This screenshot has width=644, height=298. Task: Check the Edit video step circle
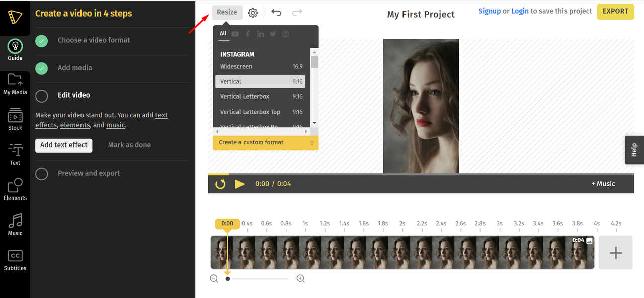(x=42, y=95)
